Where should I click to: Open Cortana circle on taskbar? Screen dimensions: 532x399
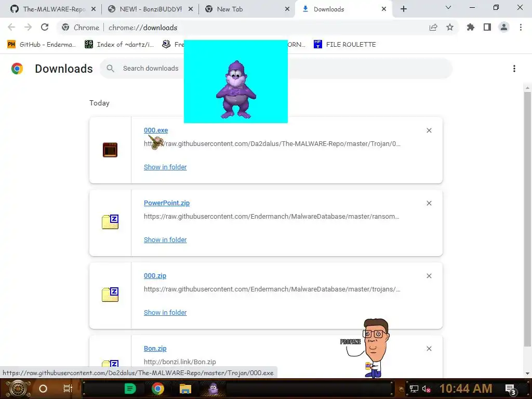coord(43,389)
